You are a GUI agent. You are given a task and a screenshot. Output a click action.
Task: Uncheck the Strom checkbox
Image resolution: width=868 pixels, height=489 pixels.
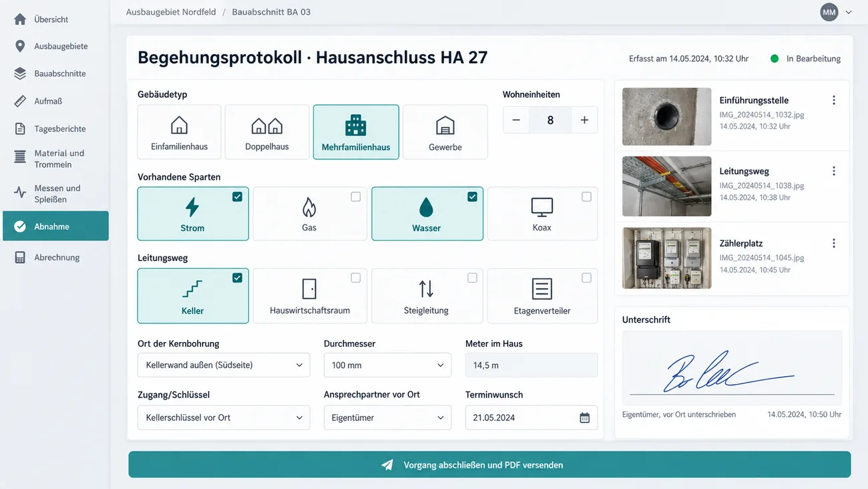pos(237,196)
